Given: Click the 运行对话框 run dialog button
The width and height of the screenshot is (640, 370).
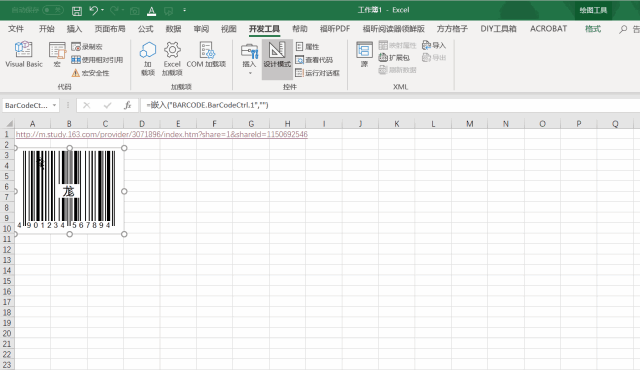Looking at the screenshot, I should point(318,73).
